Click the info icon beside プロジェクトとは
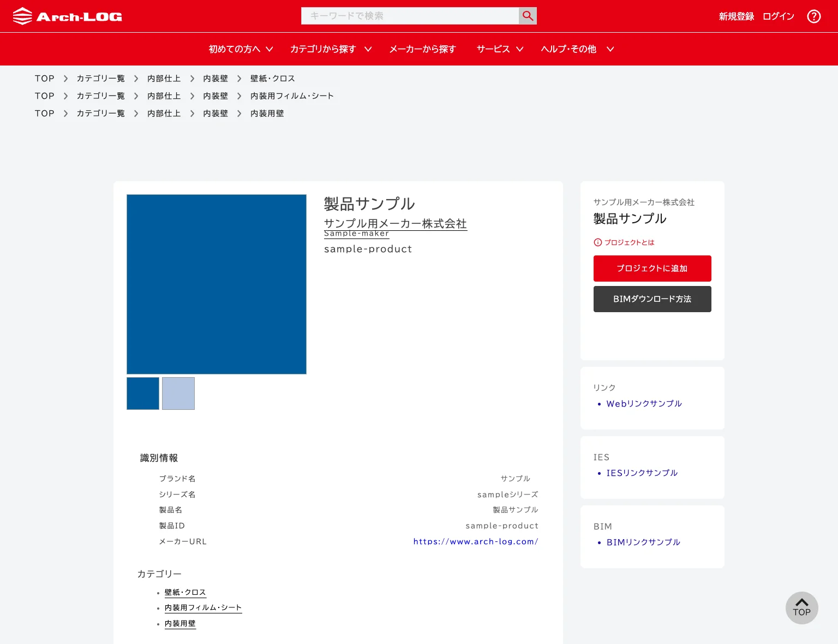The width and height of the screenshot is (838, 644). point(597,242)
